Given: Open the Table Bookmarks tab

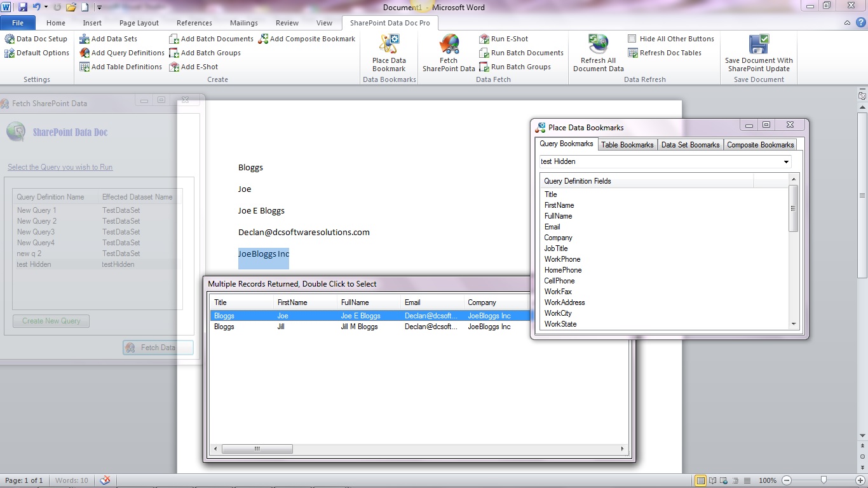Looking at the screenshot, I should tap(627, 145).
